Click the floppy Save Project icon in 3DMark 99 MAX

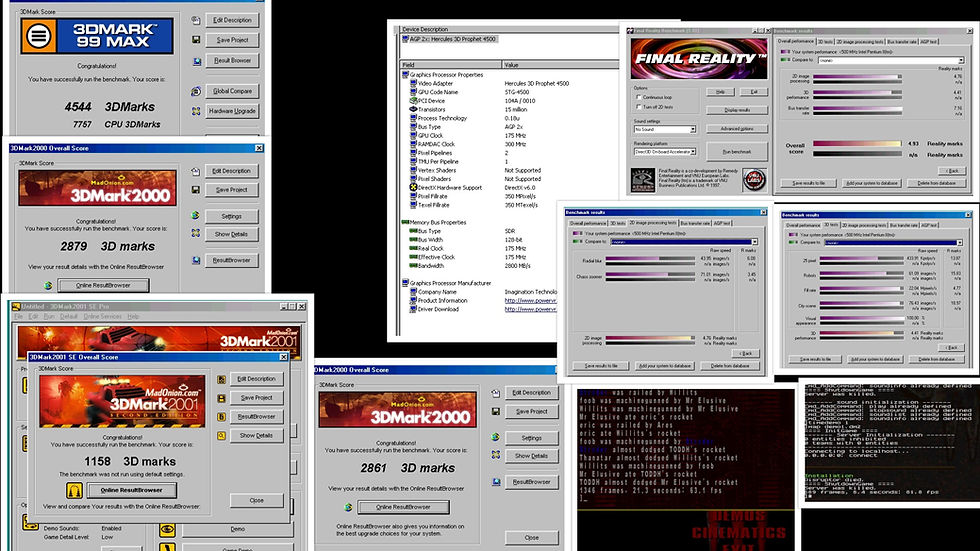coord(196,40)
